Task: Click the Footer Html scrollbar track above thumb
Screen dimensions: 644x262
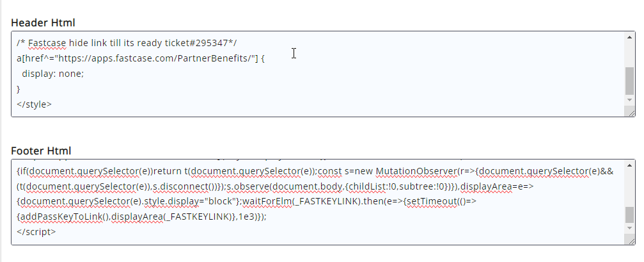Action: tap(630, 186)
